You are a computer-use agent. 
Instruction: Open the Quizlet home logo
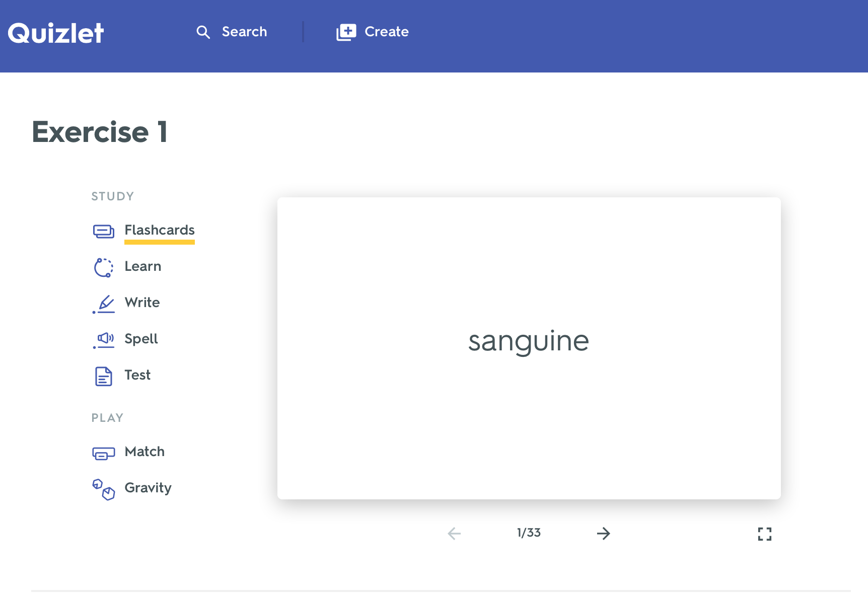[x=56, y=33]
